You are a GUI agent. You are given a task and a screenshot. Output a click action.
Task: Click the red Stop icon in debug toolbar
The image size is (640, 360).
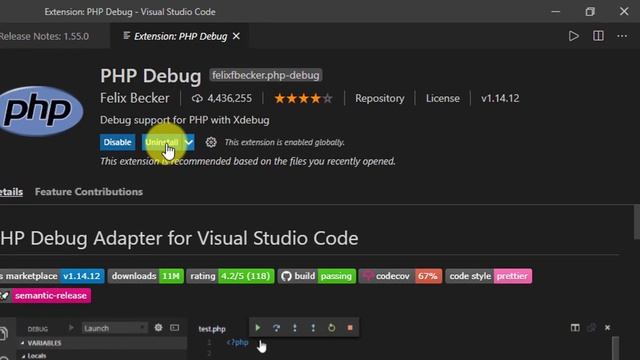click(x=350, y=328)
